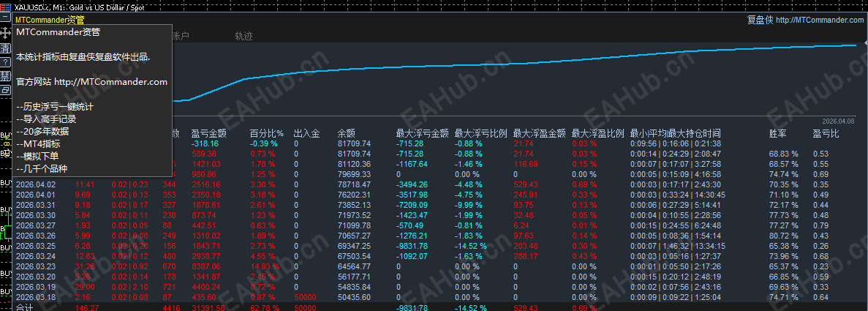The height and width of the screenshot is (311, 868).
Task: Click the 73852.13 balance value
Action: coord(354,205)
